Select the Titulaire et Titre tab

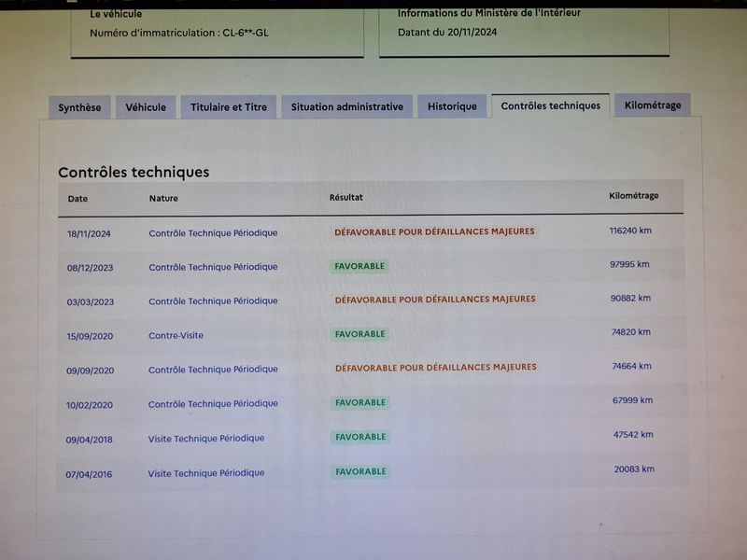pos(229,107)
